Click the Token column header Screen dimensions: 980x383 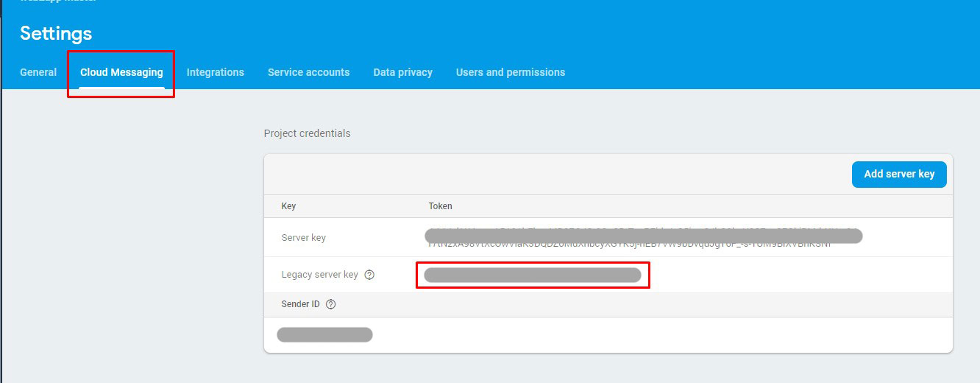(440, 206)
